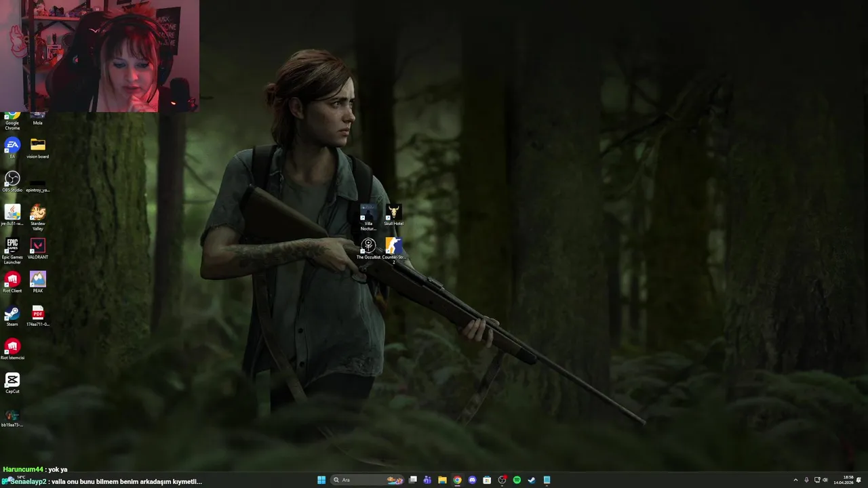
Task: Click the Haruncum44 chat message
Action: 35,469
